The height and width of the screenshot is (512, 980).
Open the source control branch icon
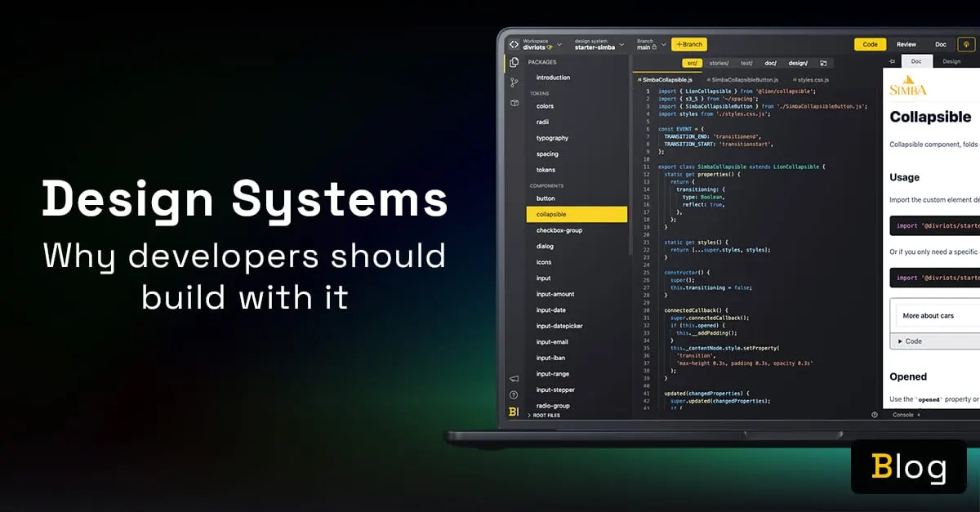[x=514, y=82]
